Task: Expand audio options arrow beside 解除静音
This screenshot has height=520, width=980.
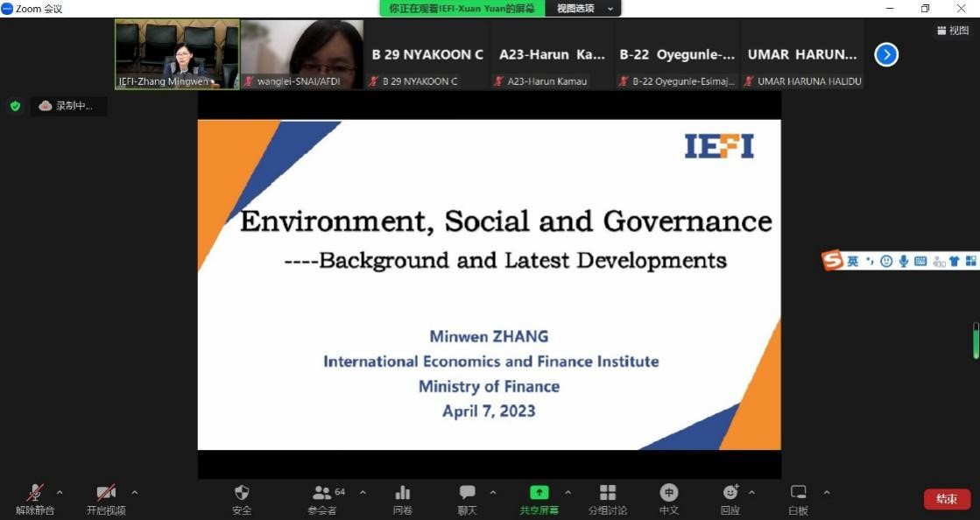Action: pyautogui.click(x=60, y=492)
